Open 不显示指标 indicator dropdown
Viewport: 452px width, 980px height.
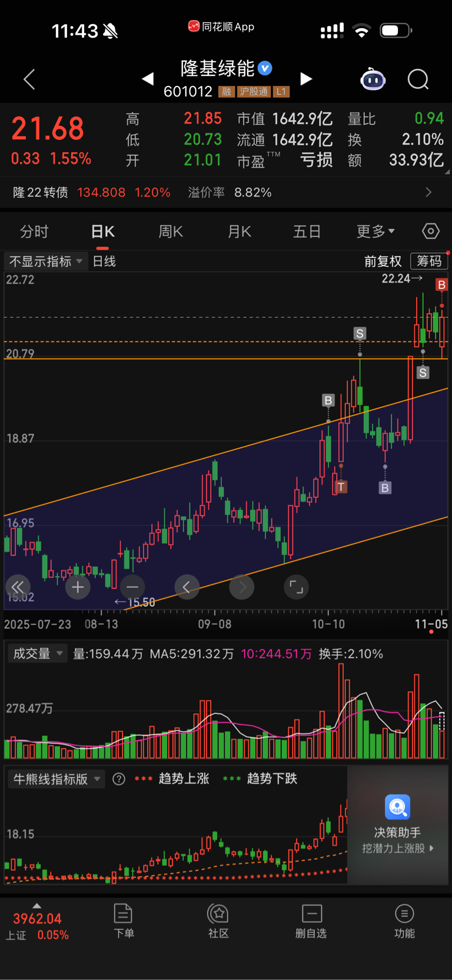point(46,261)
